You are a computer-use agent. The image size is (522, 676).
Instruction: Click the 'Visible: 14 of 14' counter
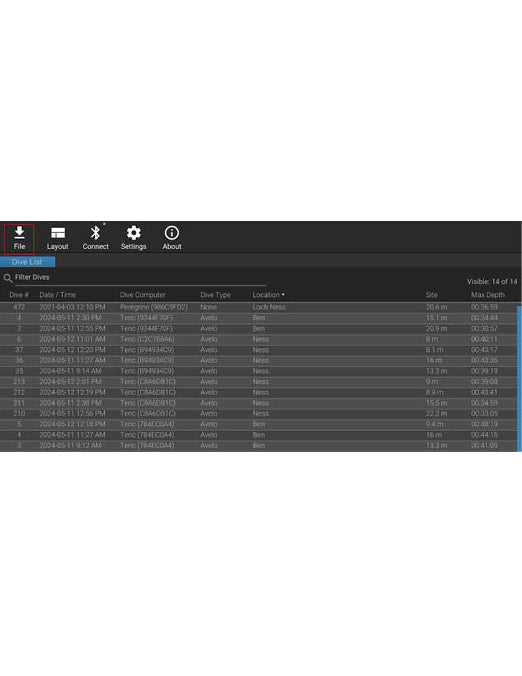pos(492,282)
